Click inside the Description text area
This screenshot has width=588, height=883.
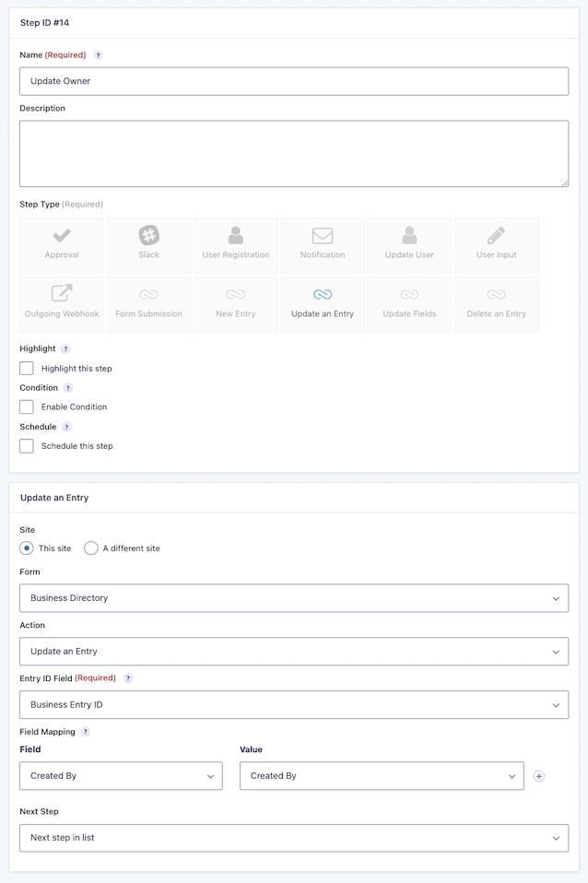[293, 154]
